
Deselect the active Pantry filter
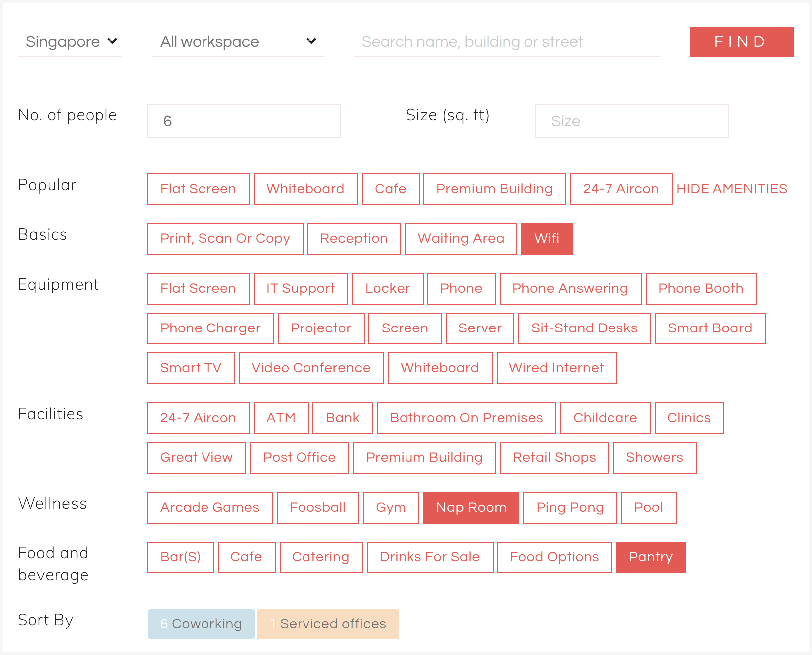(651, 557)
